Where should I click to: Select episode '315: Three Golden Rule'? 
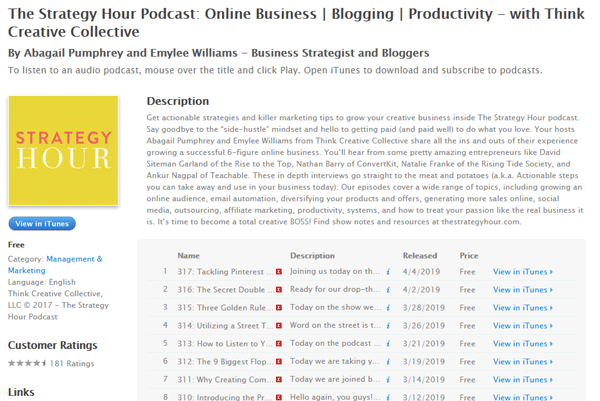tap(225, 308)
